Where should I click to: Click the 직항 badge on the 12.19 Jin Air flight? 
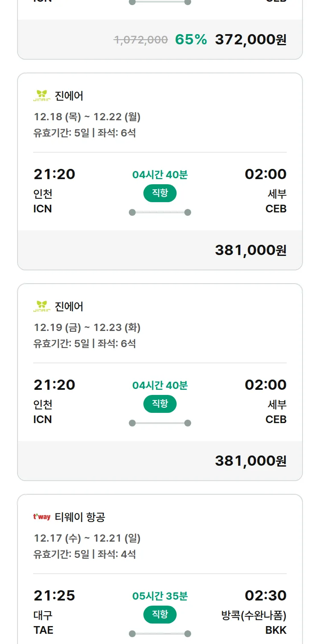[x=160, y=404]
